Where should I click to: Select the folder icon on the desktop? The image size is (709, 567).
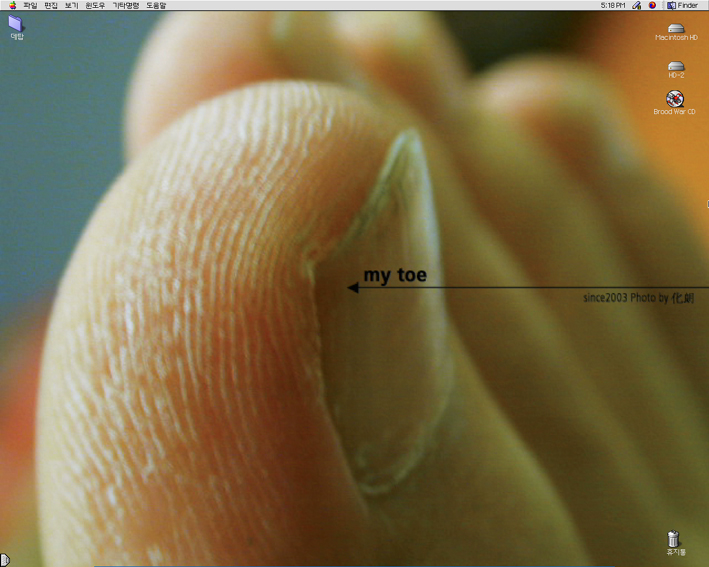point(16,23)
